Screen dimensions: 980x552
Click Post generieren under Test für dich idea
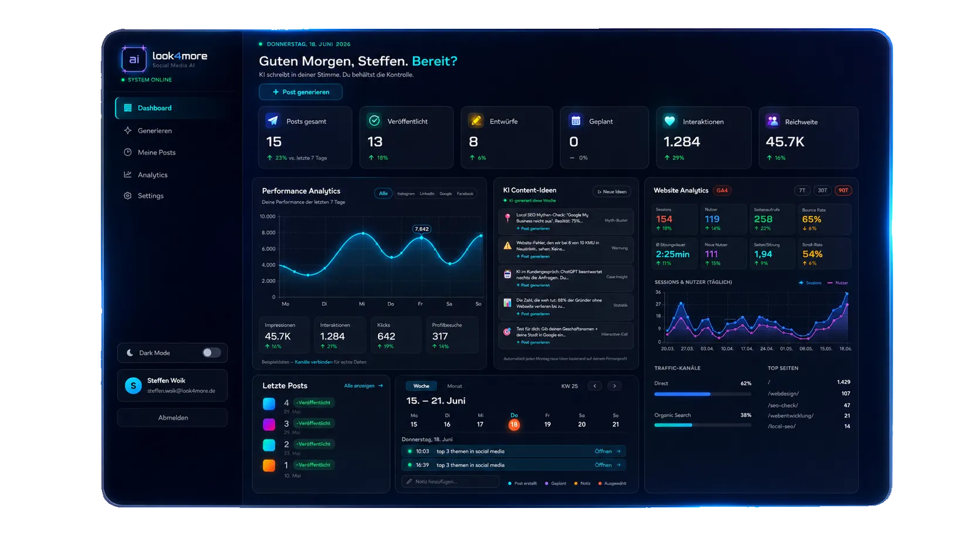(533, 342)
